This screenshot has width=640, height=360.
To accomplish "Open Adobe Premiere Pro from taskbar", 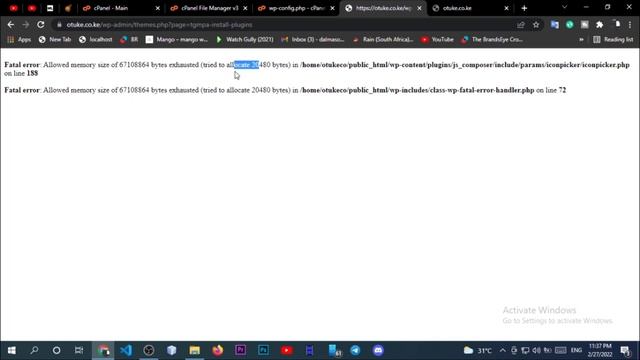I will [x=240, y=350].
